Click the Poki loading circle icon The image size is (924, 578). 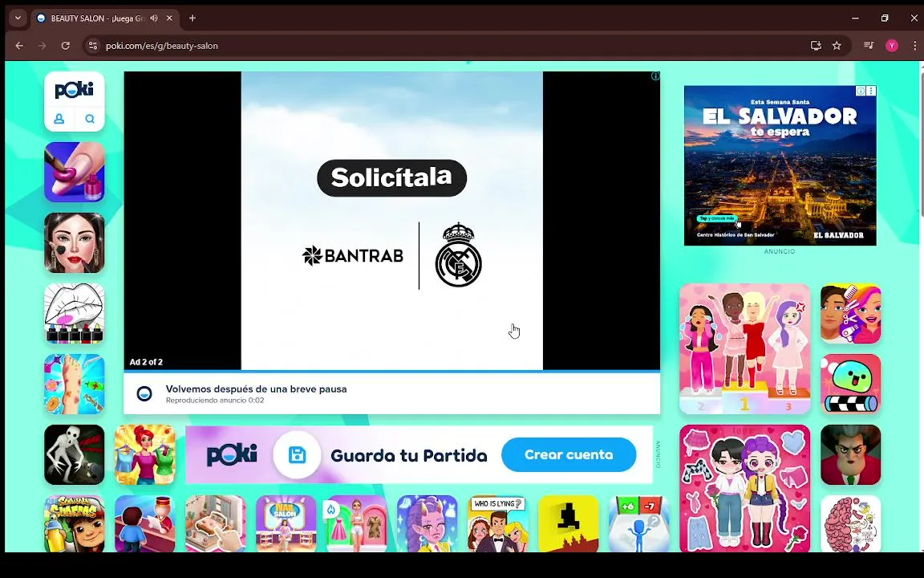tap(144, 393)
